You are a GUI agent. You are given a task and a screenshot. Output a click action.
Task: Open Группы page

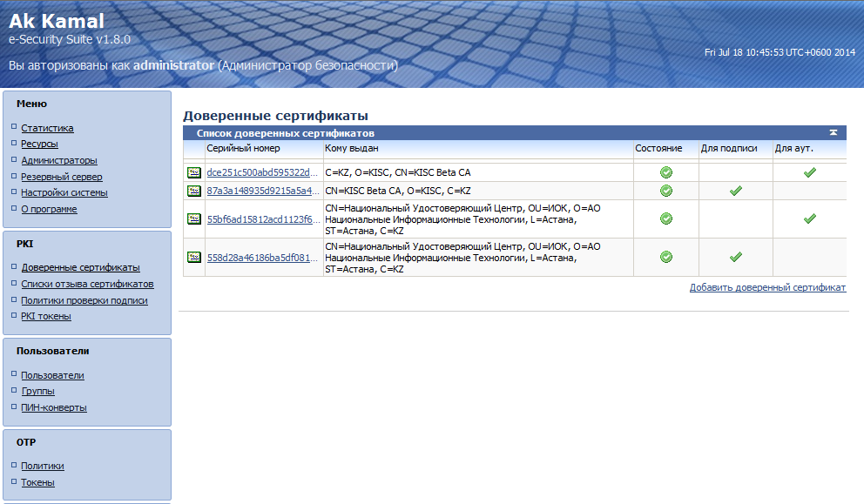(38, 391)
